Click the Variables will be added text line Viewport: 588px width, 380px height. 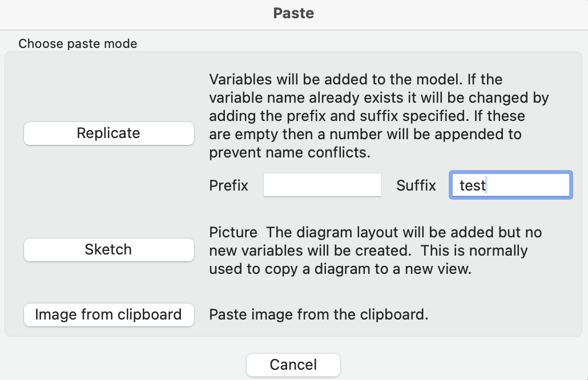[x=356, y=79]
